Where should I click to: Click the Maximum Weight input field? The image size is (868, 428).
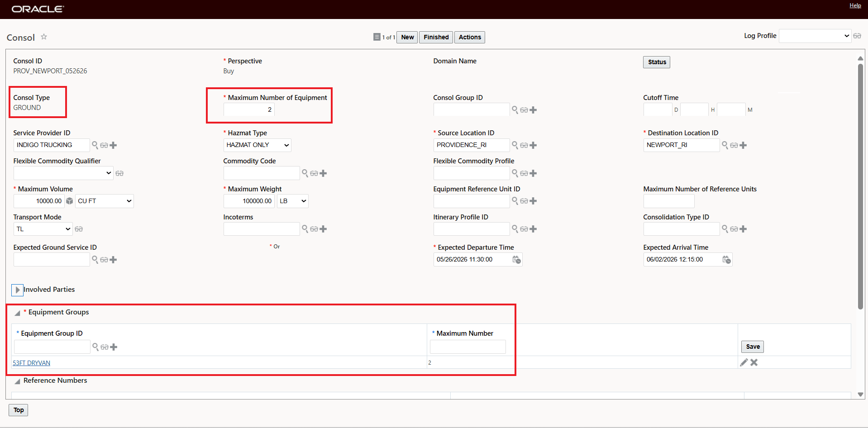(x=249, y=201)
